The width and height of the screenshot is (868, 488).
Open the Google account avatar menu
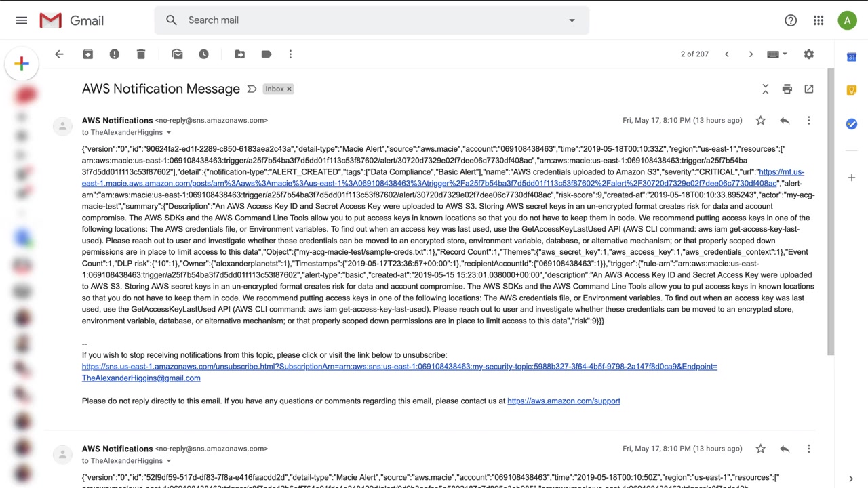[x=847, y=20]
